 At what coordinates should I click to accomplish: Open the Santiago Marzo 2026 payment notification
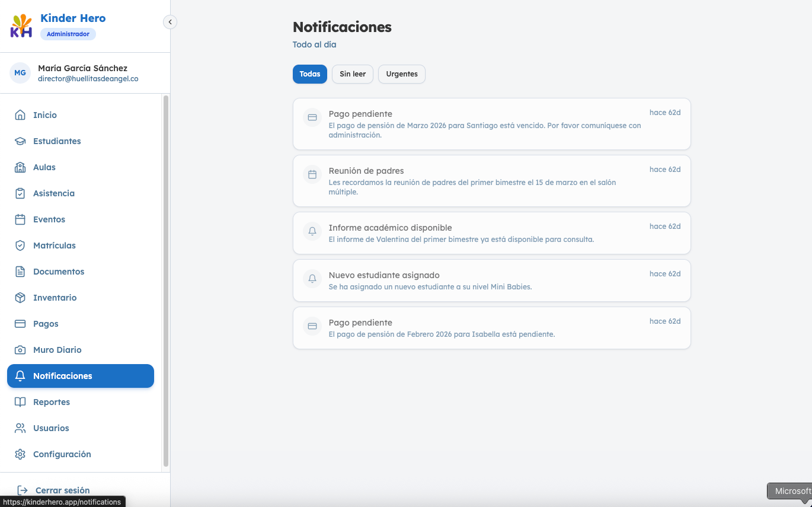[492, 124]
